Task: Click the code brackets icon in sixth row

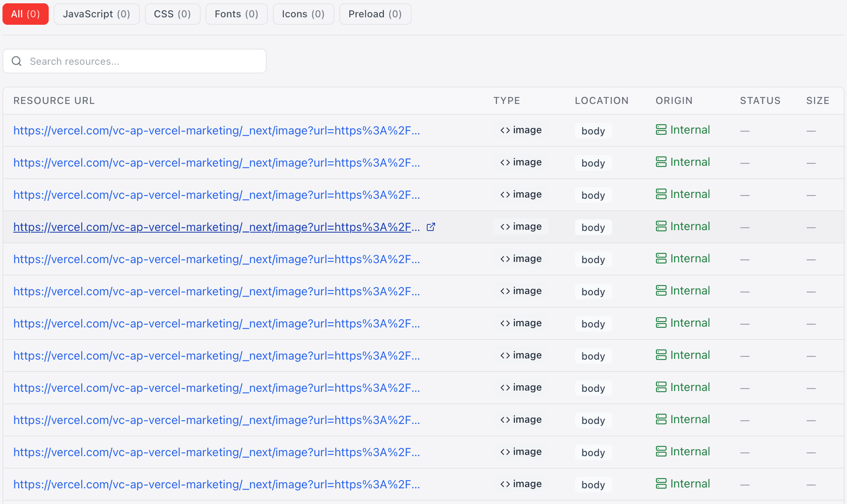Action: click(x=505, y=291)
